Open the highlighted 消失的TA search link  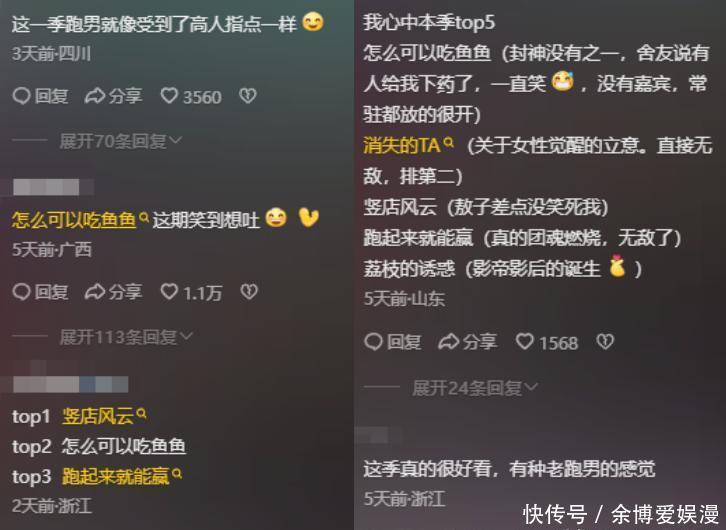[409, 146]
